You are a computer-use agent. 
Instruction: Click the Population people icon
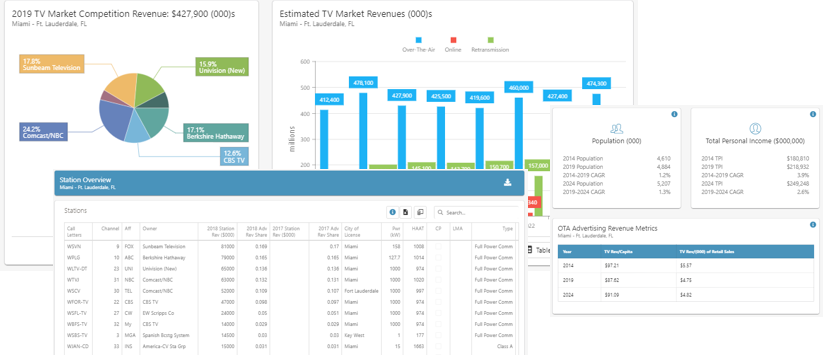click(616, 129)
